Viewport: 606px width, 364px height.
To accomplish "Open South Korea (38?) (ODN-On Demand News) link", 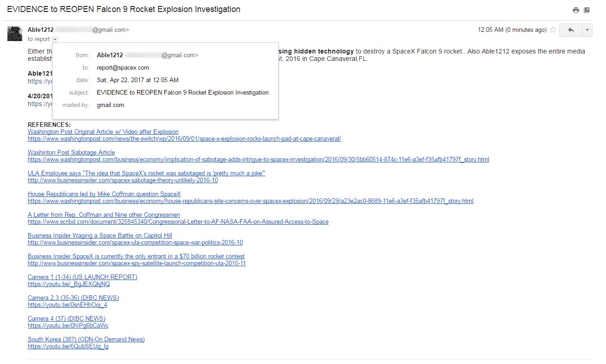I will (x=86, y=340).
